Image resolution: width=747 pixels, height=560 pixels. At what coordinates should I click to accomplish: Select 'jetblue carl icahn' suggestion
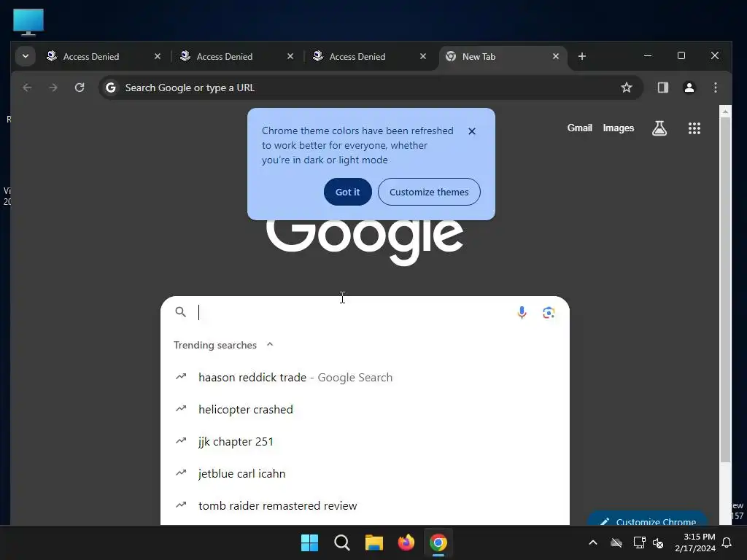pos(365,473)
